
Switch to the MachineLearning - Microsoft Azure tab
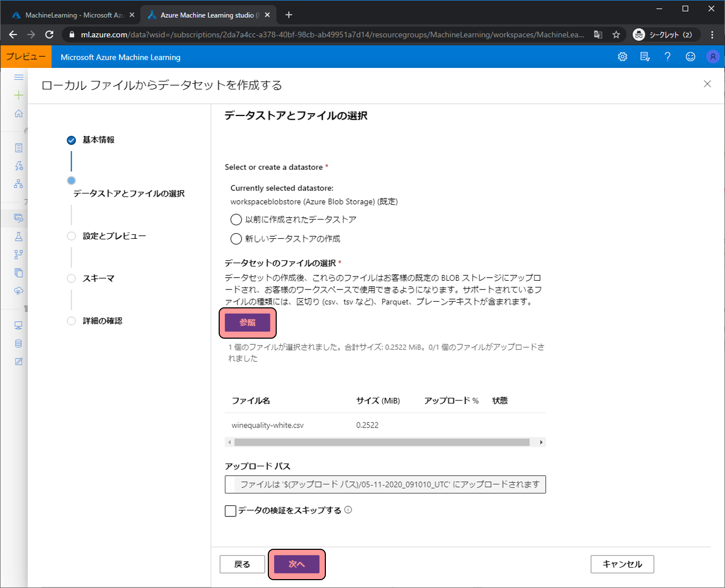(x=72, y=15)
